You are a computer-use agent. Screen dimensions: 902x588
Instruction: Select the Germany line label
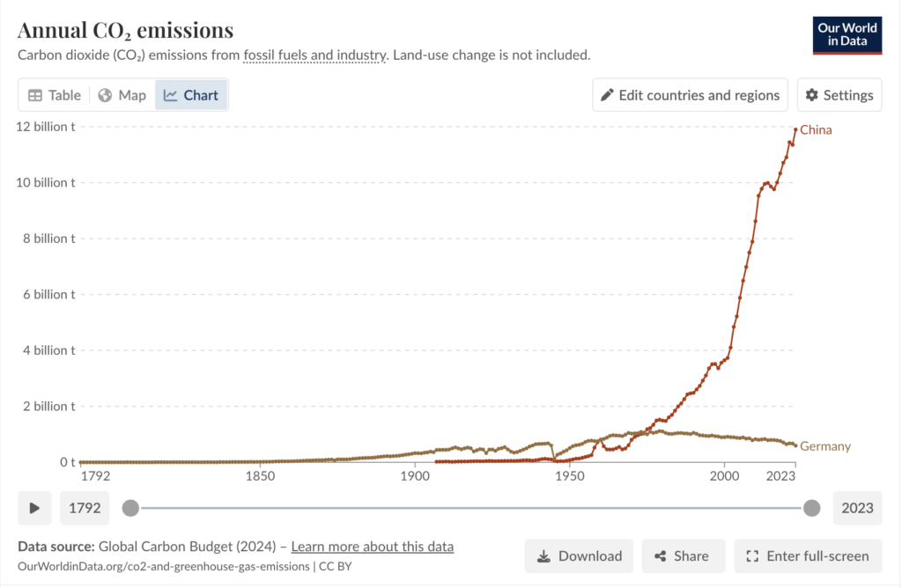click(x=825, y=446)
